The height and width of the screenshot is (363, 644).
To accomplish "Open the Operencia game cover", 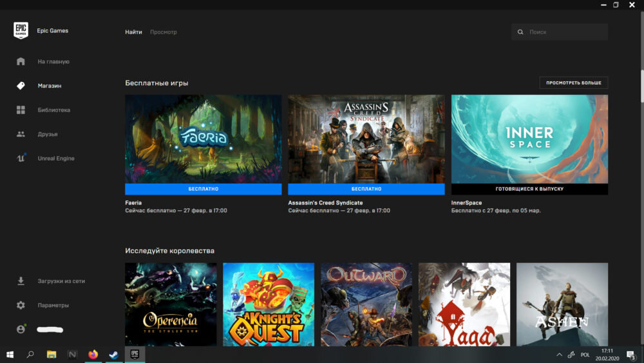I will (x=171, y=304).
